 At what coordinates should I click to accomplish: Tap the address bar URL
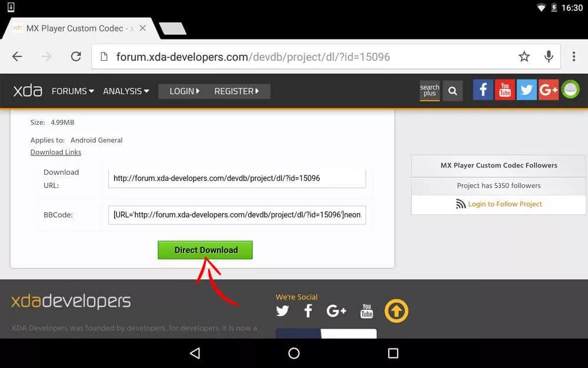coord(253,57)
